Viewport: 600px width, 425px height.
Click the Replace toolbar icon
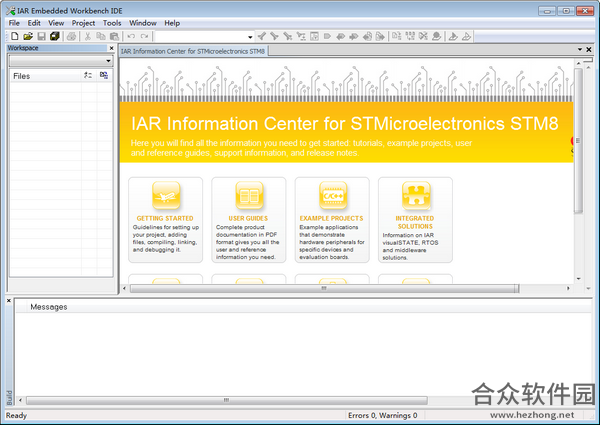coord(301,36)
